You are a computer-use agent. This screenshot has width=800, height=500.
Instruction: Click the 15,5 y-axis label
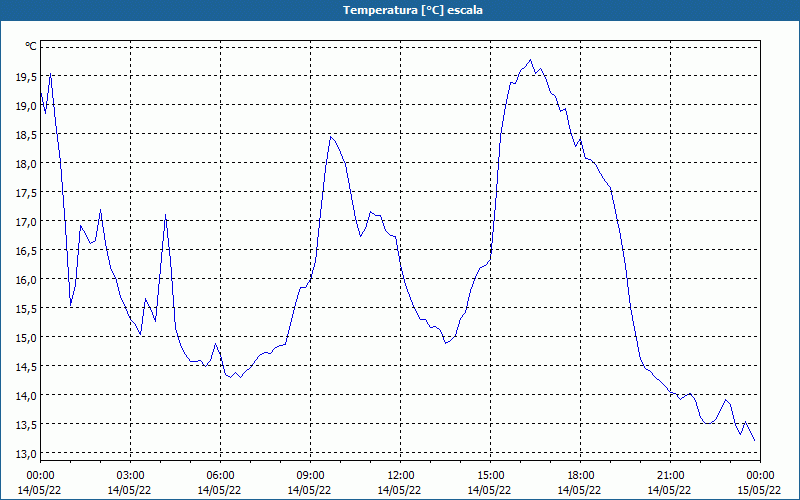[27, 309]
